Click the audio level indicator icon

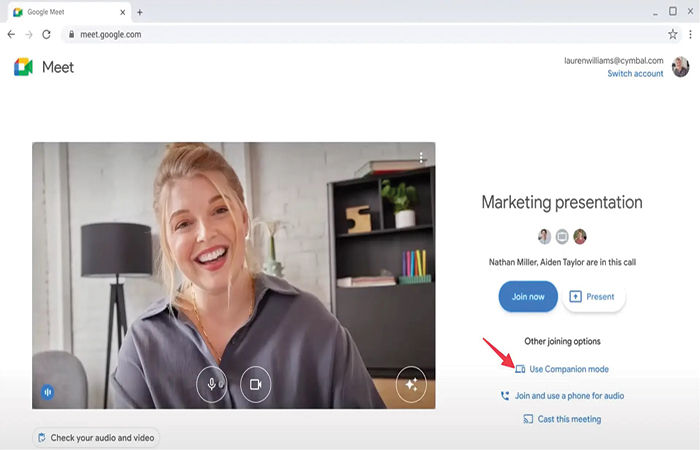click(47, 392)
